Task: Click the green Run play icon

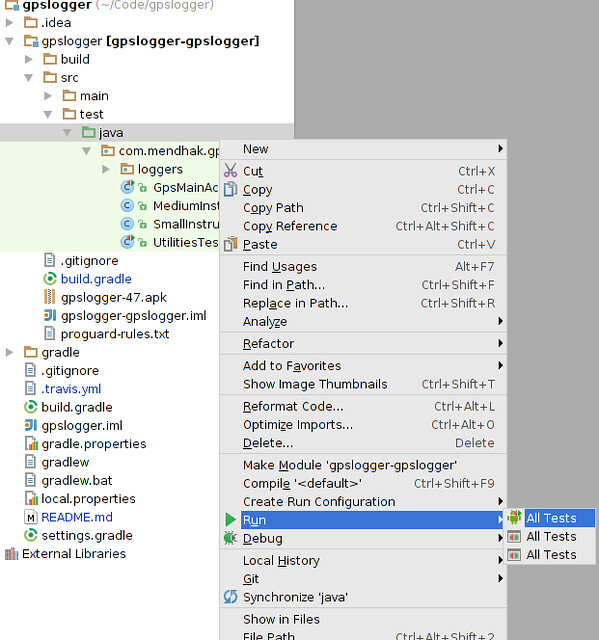Action: [x=230, y=520]
